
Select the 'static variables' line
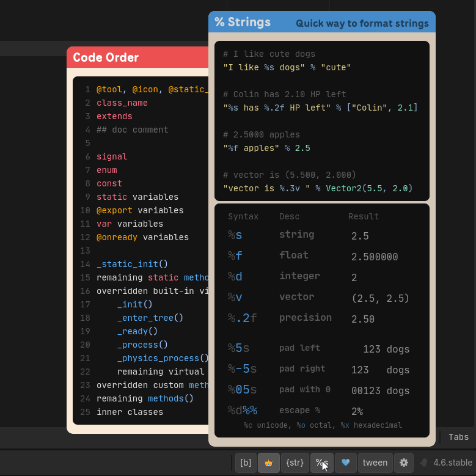click(x=137, y=197)
